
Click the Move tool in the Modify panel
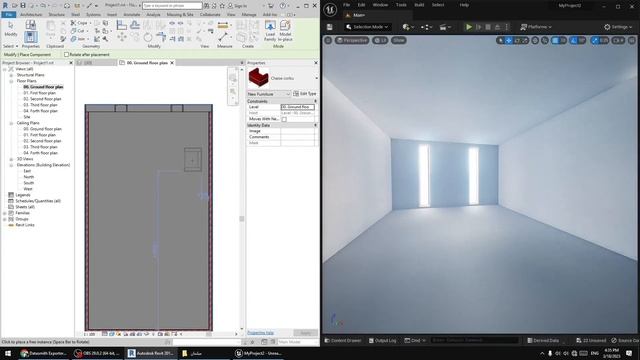tap(122, 38)
